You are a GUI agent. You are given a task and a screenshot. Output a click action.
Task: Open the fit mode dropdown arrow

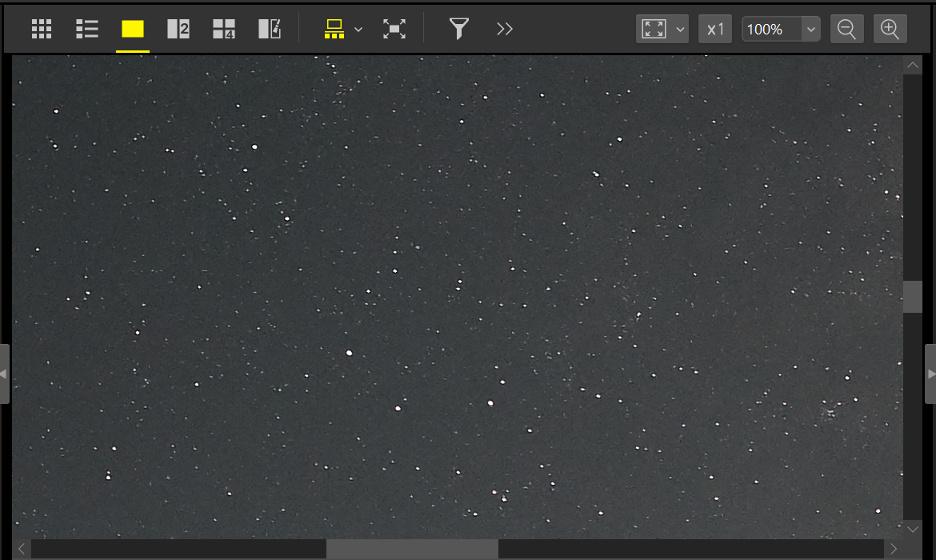681,30
